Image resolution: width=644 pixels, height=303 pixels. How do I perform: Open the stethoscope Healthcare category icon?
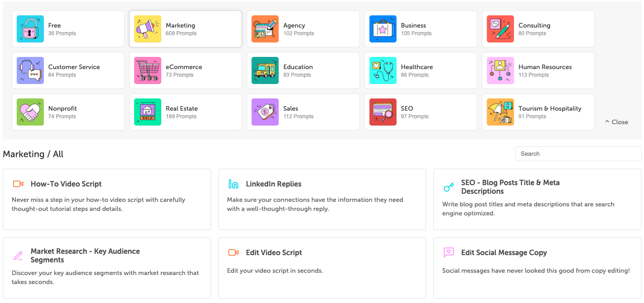383,70
